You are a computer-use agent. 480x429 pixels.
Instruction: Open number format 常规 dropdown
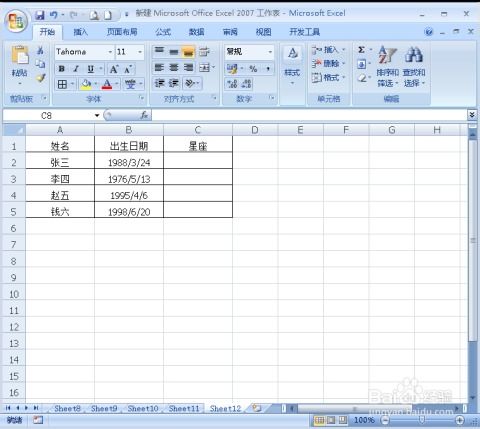270,52
